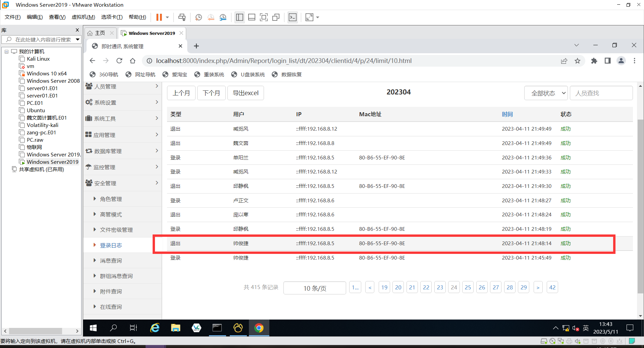Select Volatility-kali in the VM library
The height and width of the screenshot is (348, 644).
point(43,125)
